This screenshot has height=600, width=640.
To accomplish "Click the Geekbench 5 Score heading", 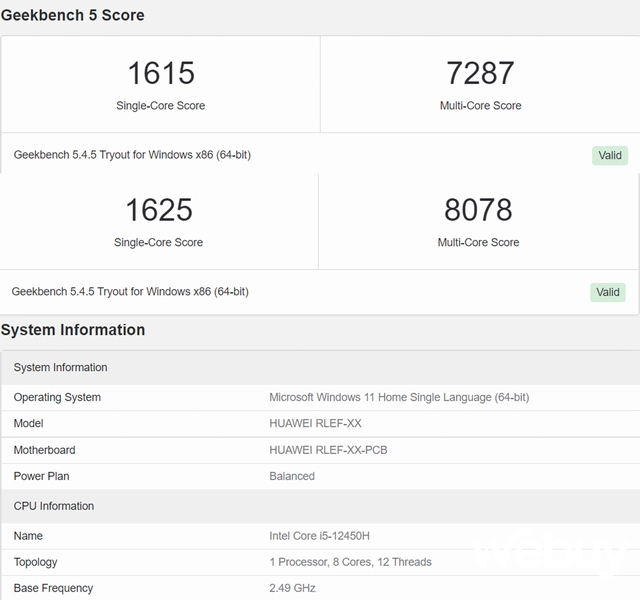I will (72, 15).
